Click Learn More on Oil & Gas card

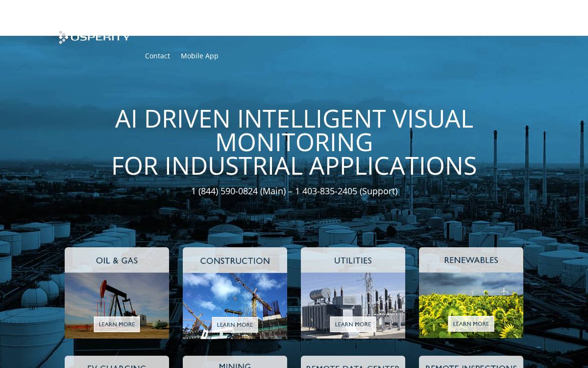click(117, 324)
